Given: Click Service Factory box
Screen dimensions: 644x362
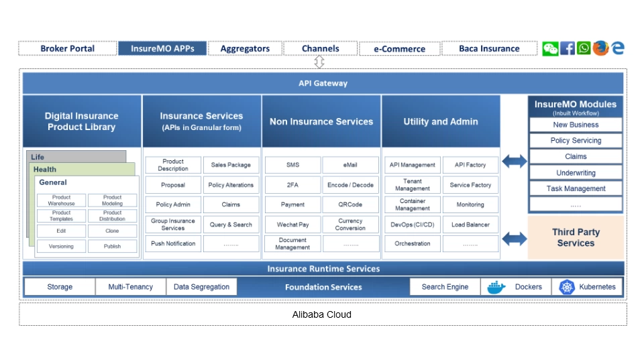Looking at the screenshot, I should pyautogui.click(x=470, y=185).
